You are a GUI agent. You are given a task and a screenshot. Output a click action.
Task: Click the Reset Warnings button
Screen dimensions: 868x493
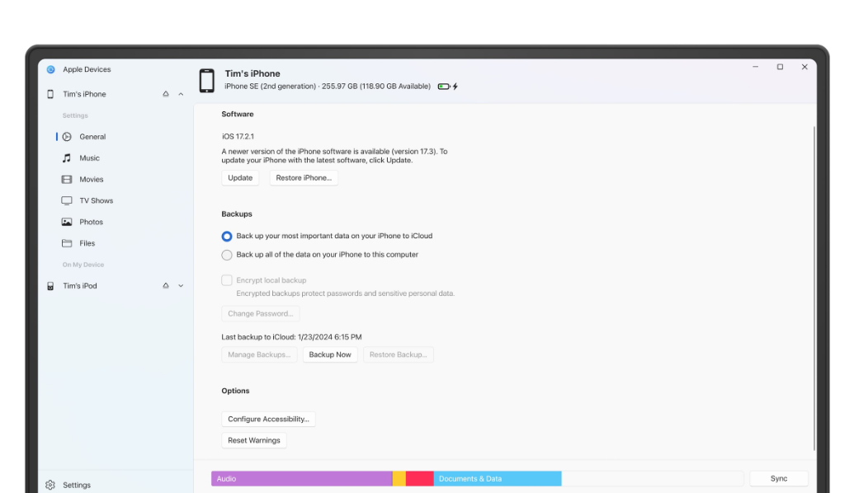pos(254,440)
